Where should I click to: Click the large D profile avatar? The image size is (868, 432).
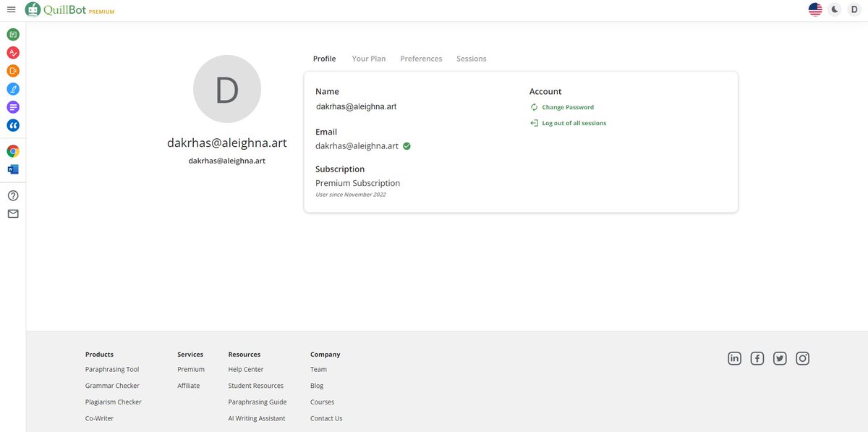pos(227,89)
